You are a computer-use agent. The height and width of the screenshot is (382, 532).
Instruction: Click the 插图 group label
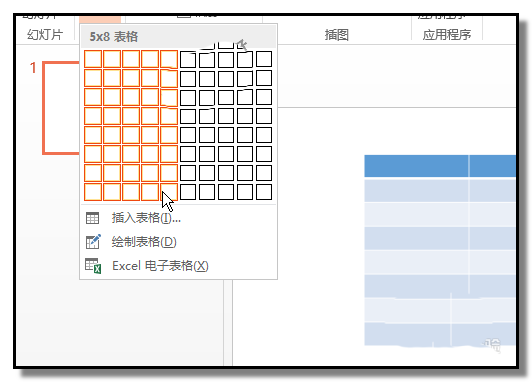click(337, 35)
